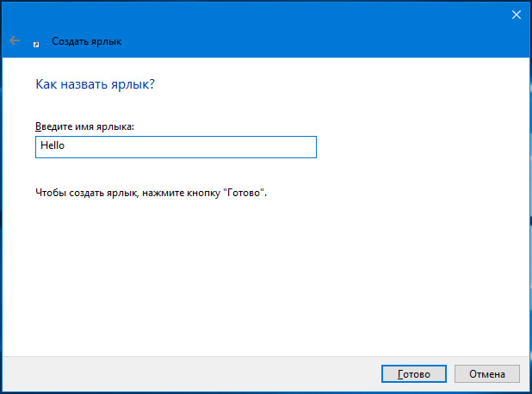
Task: Click the Введите имя ярлыка label
Action: [x=85, y=126]
